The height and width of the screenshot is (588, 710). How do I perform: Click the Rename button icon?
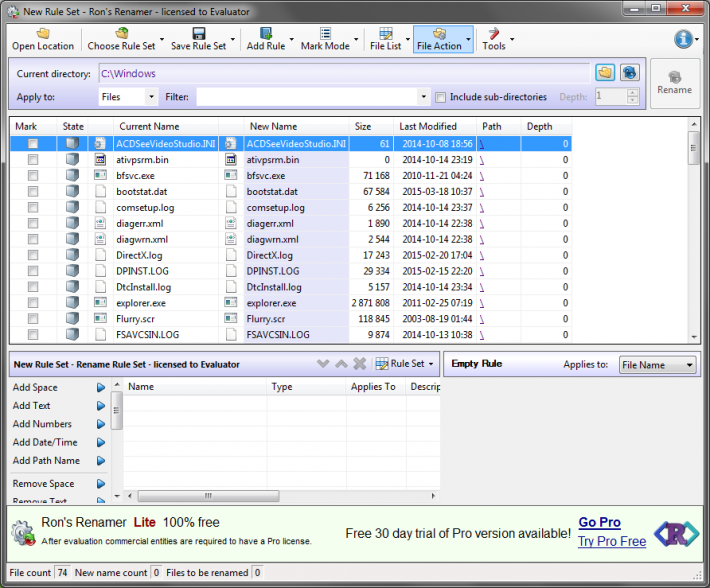tap(675, 77)
